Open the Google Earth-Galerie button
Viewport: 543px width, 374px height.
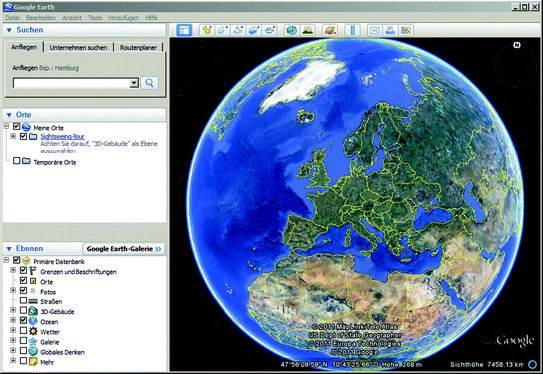(x=124, y=249)
